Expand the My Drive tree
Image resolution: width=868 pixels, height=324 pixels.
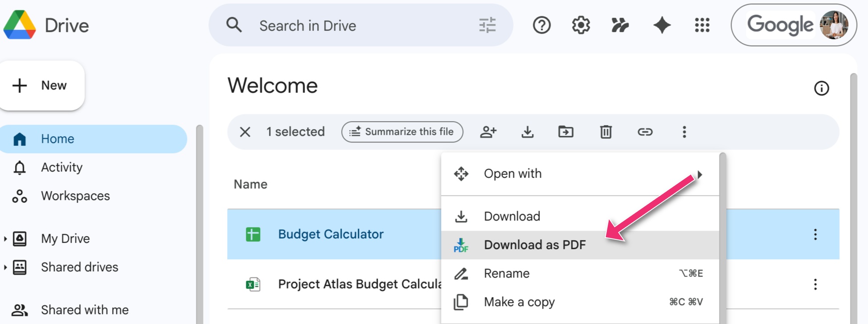point(5,239)
